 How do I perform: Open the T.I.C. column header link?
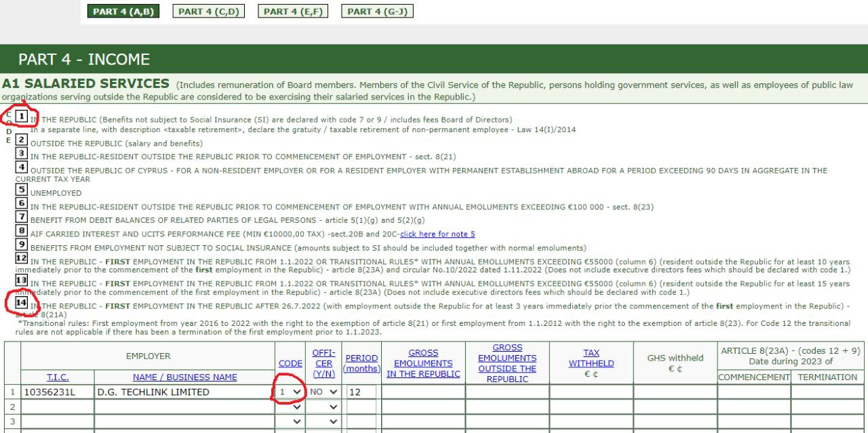pos(57,377)
